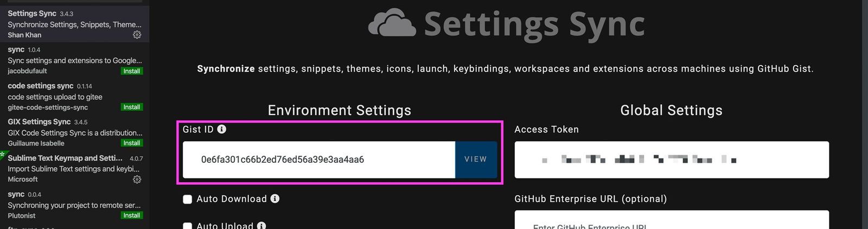
Task: Toggle the Auto Upload checkbox
Action: [188, 225]
